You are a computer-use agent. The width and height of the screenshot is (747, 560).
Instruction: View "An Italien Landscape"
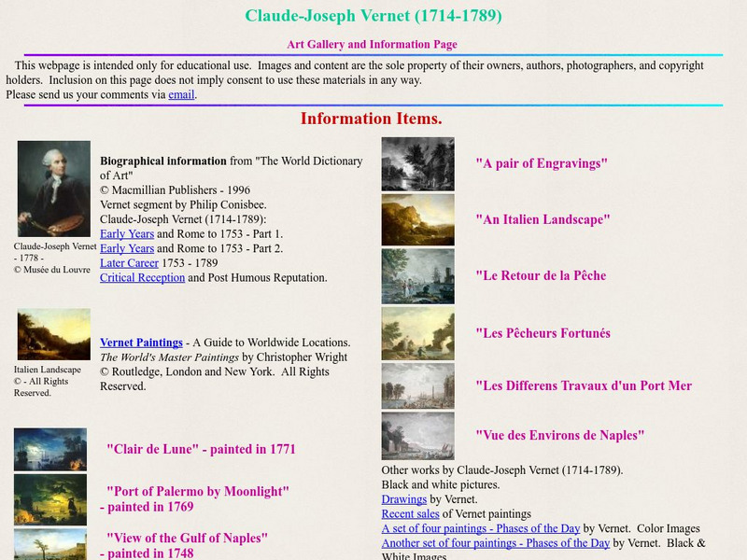point(544,220)
